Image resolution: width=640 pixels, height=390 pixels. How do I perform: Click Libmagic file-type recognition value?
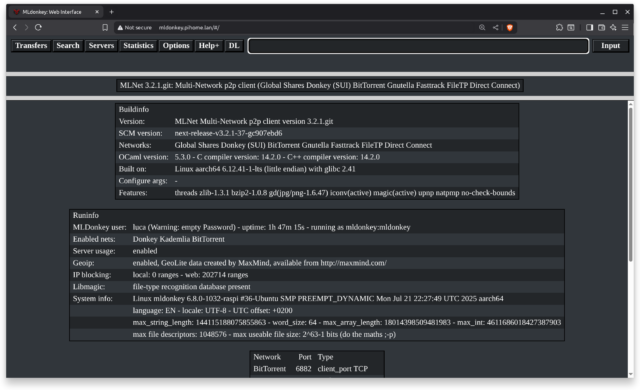(191, 286)
